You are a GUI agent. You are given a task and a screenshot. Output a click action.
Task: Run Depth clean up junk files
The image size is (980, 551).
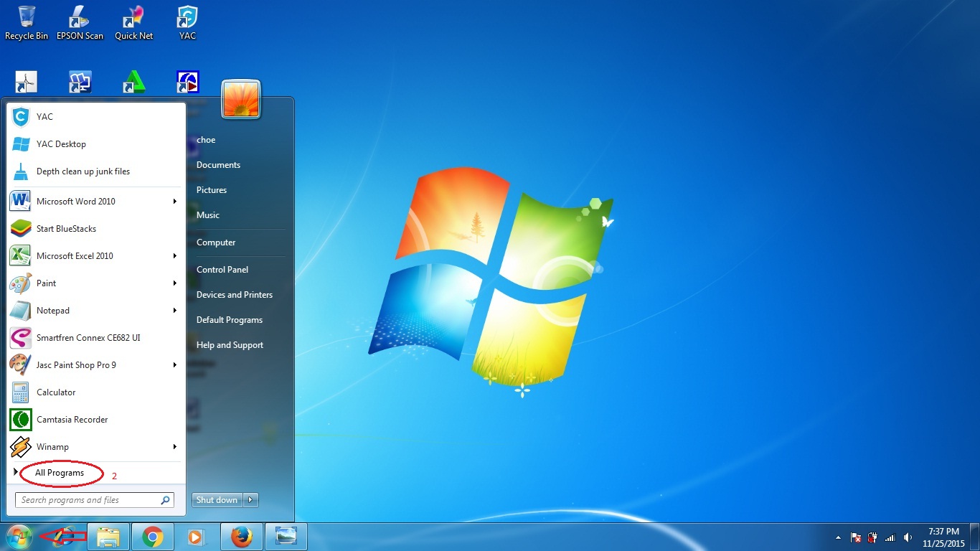tap(95, 171)
